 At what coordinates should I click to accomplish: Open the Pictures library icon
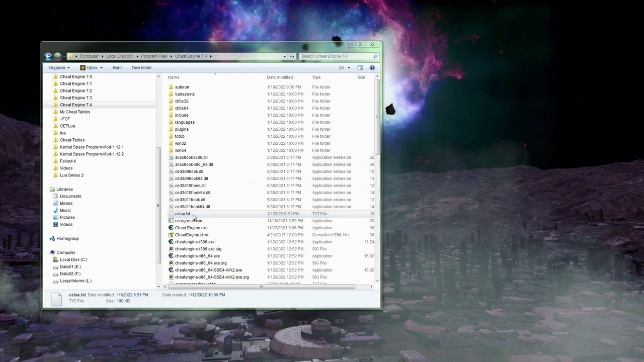click(x=55, y=217)
